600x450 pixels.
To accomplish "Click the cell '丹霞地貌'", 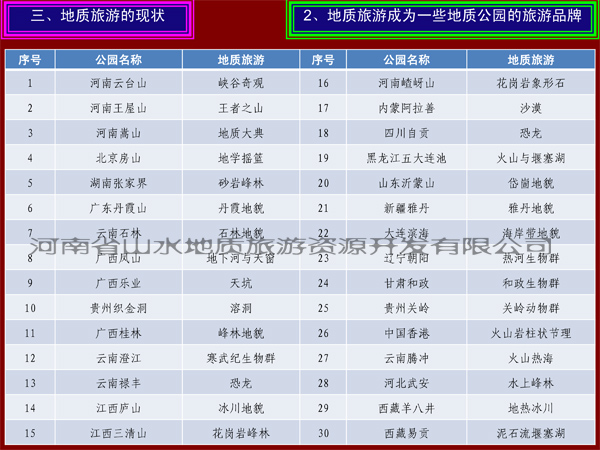I will (241, 208).
